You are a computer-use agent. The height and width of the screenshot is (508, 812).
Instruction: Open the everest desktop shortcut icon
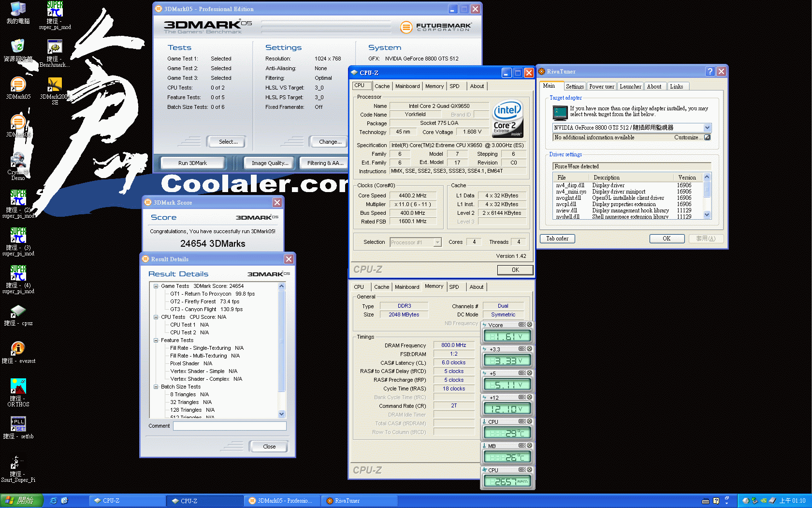coord(18,352)
